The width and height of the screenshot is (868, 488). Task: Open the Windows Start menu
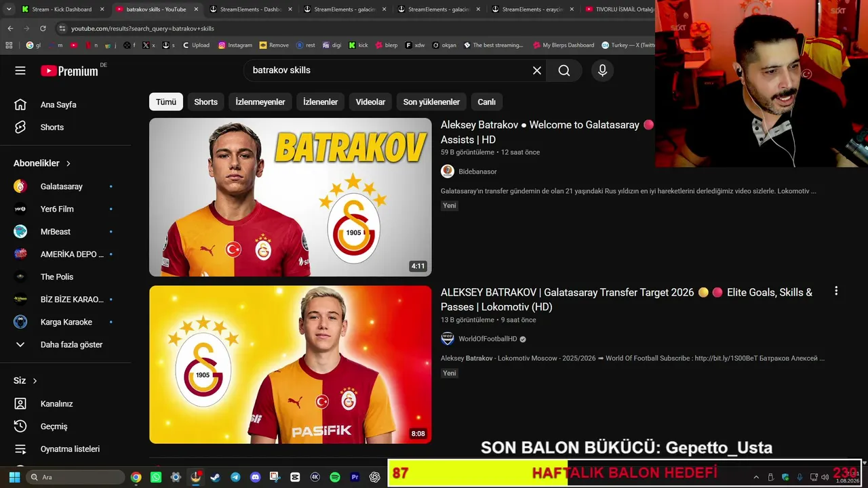click(x=14, y=477)
